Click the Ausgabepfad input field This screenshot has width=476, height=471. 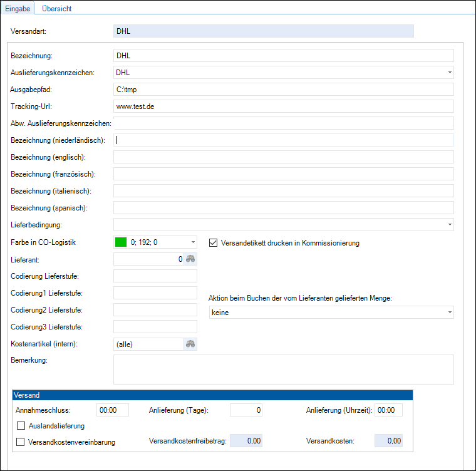click(283, 90)
